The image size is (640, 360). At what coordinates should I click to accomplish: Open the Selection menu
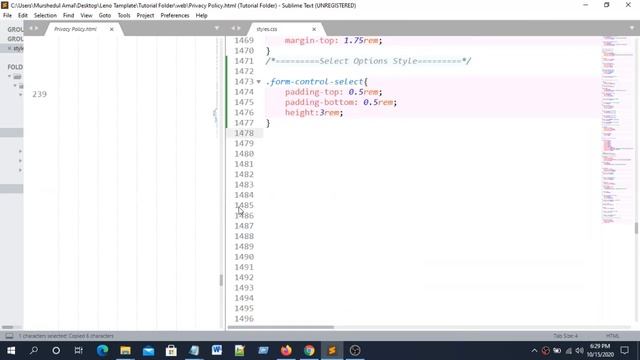click(45, 16)
